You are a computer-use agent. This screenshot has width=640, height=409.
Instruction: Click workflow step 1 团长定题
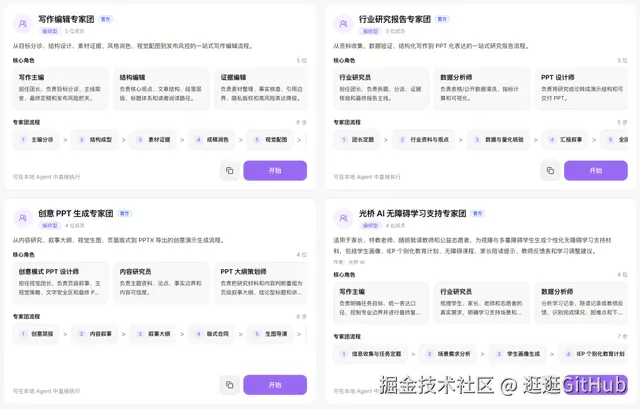tap(357, 140)
